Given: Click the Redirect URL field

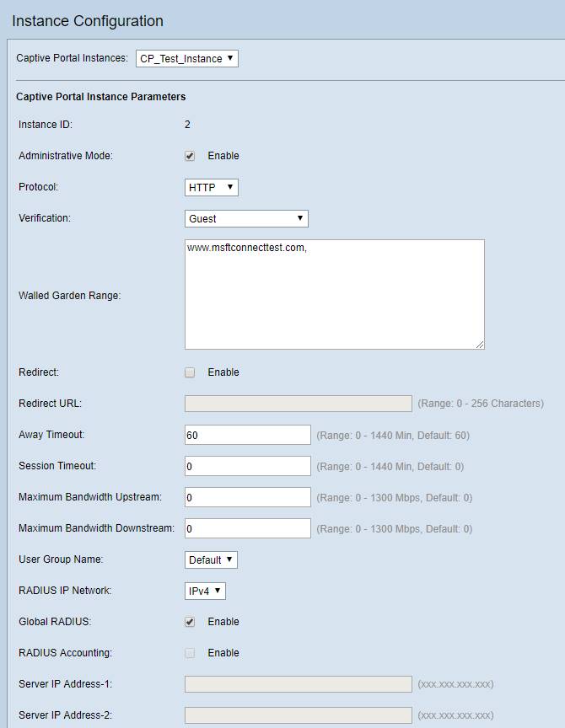Looking at the screenshot, I should coord(298,404).
